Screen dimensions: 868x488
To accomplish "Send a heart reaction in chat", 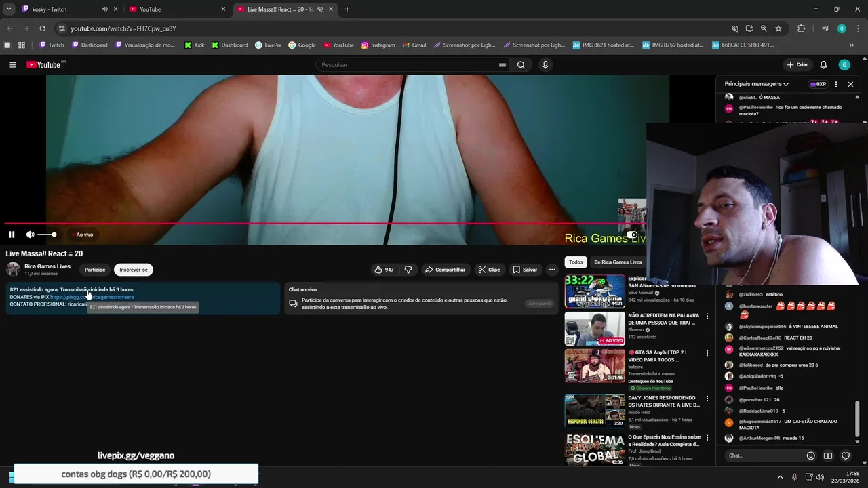I will coord(846,455).
